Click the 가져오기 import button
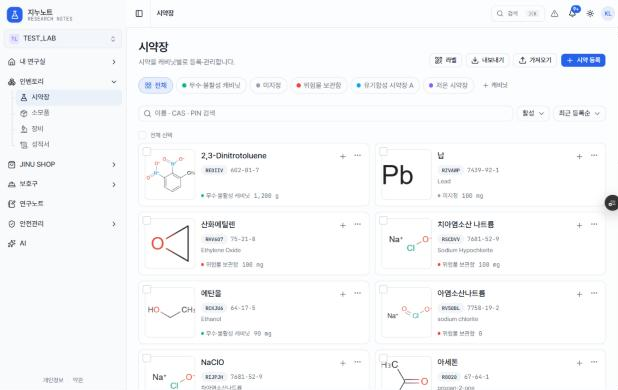 pos(535,60)
